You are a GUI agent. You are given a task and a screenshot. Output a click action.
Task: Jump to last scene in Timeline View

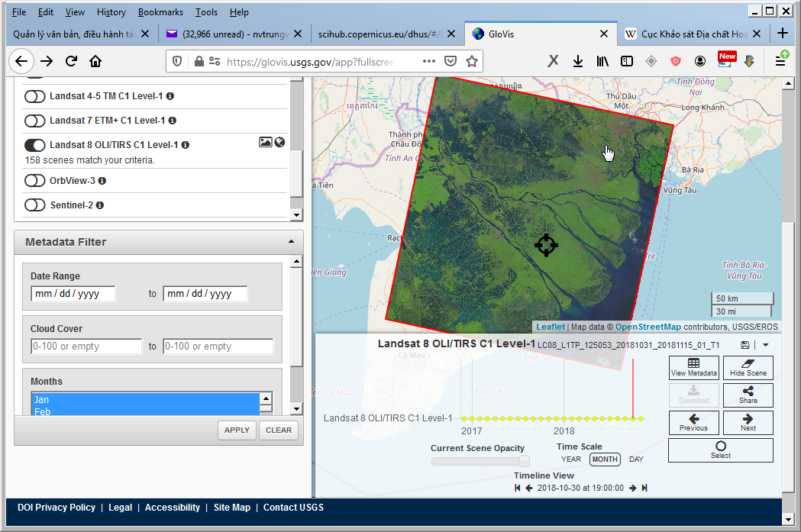(x=644, y=488)
